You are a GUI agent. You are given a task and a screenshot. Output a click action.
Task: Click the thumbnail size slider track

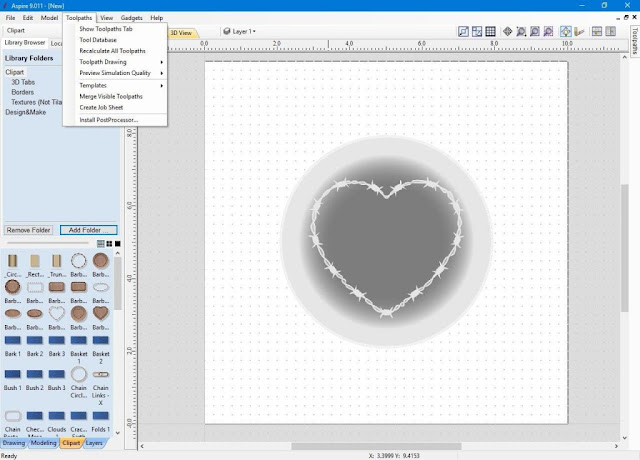click(x=48, y=243)
